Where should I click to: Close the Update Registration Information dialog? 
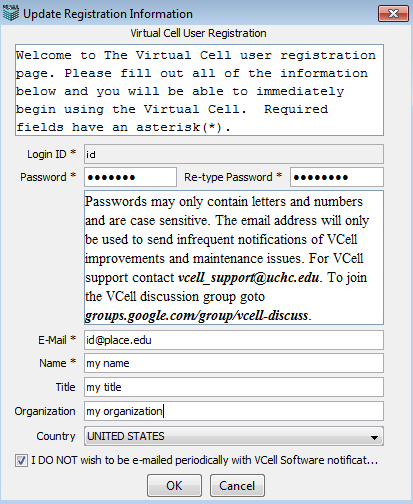[393, 14]
